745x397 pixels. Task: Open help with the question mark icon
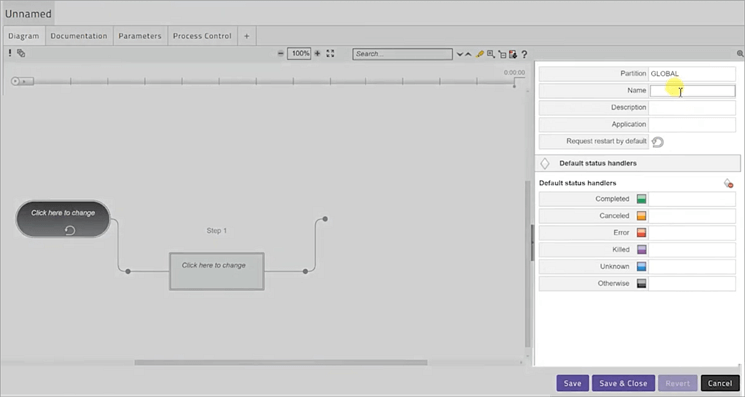(524, 55)
